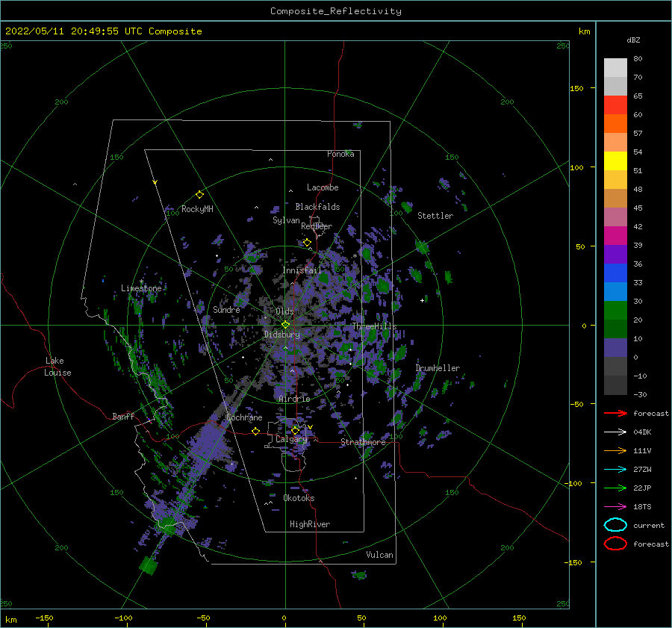
Task: Select the orange 57-60 dBZ color band
Action: pyautogui.click(x=615, y=124)
